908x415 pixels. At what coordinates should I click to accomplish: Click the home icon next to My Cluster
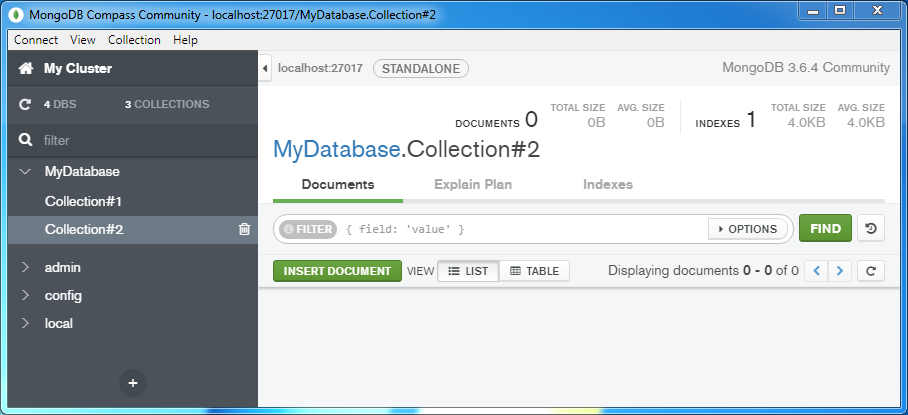[25, 69]
